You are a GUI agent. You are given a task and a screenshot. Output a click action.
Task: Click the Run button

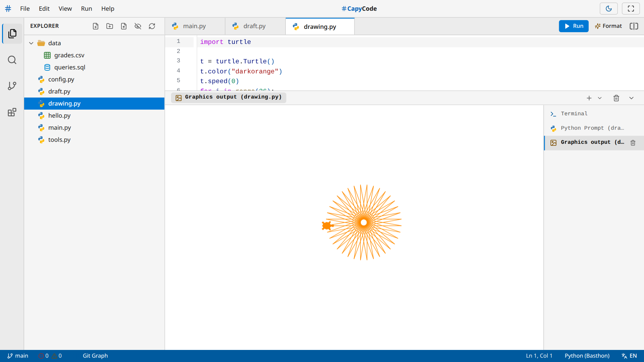click(574, 26)
